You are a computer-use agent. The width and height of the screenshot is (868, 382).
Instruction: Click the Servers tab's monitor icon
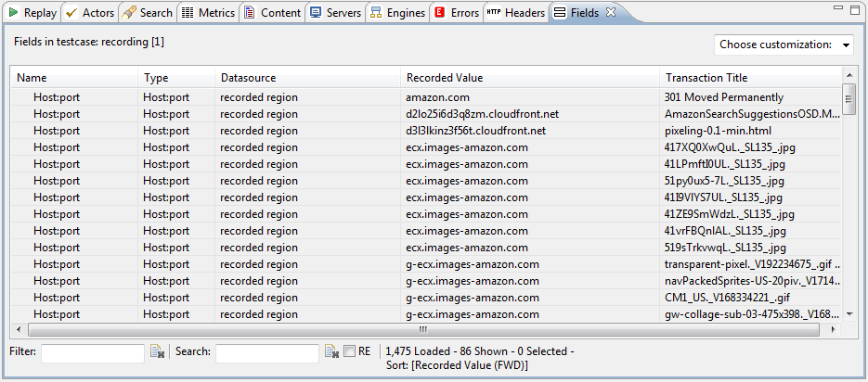point(316,13)
